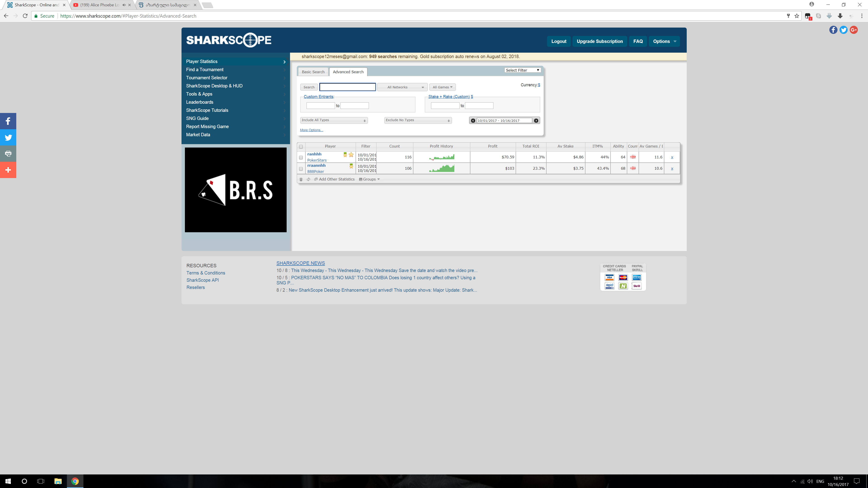Switch to the Basic Search tab
This screenshot has width=868, height=488.
pyautogui.click(x=313, y=72)
